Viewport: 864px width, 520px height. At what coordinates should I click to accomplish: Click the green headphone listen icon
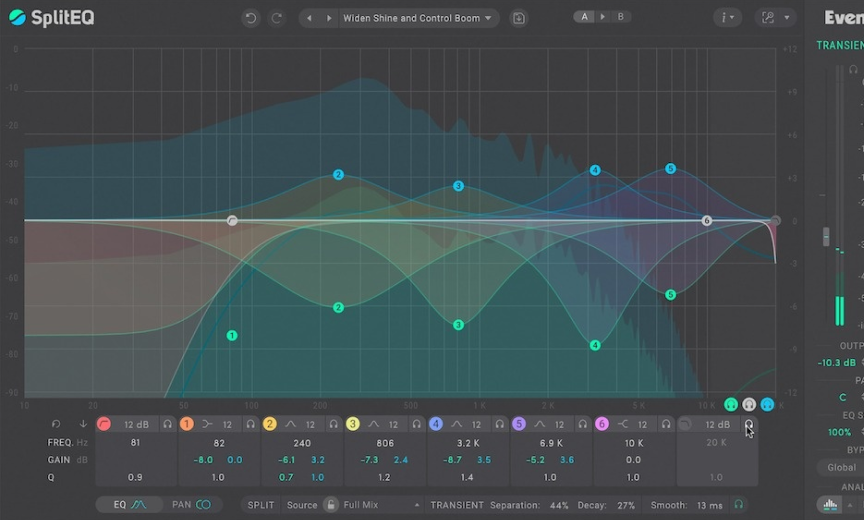[x=731, y=405]
